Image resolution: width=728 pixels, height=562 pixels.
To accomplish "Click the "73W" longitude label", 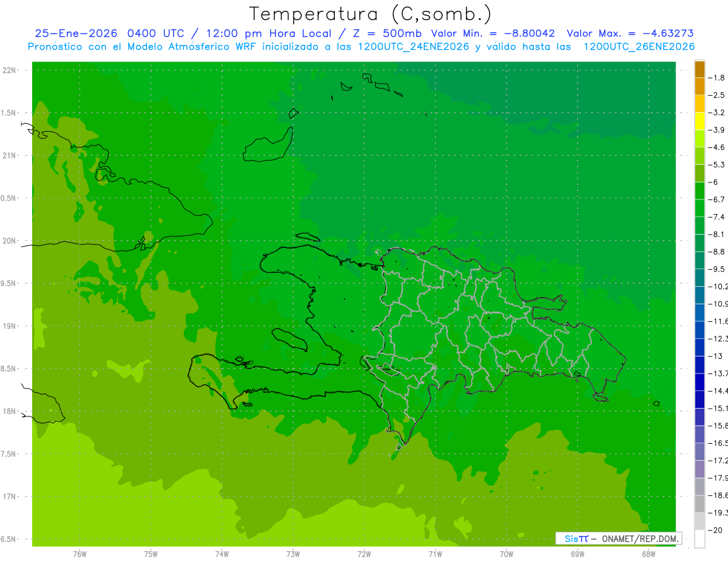I will [293, 554].
